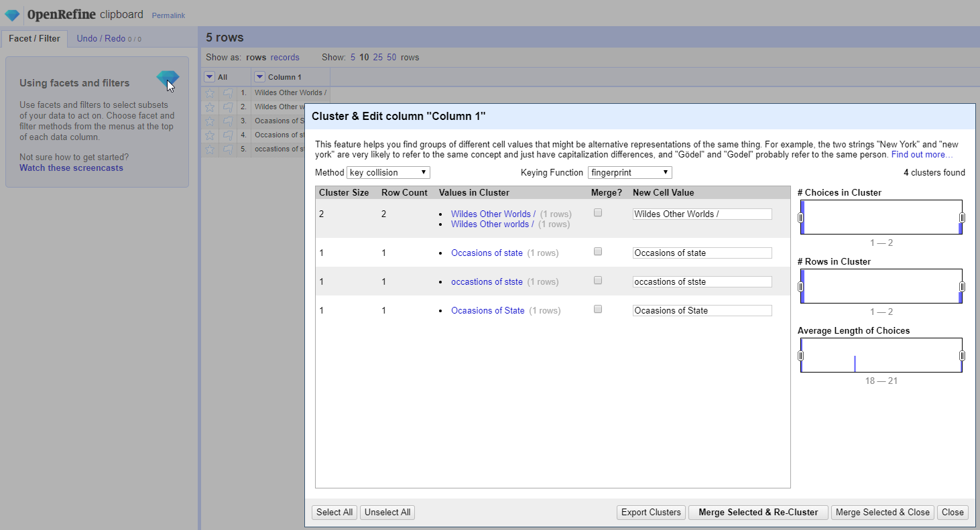Click Merge Selected & Close button
Screen dimensions: 980x530
pyautogui.click(x=883, y=512)
